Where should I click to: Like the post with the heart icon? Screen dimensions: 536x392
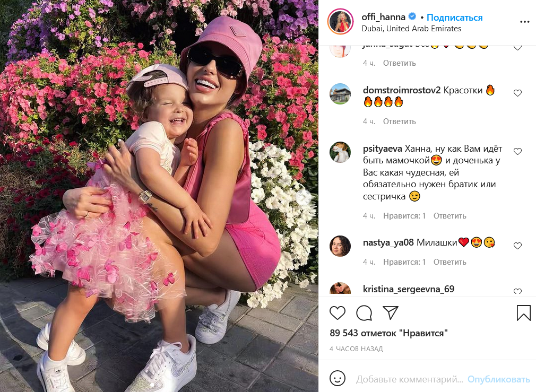click(337, 313)
